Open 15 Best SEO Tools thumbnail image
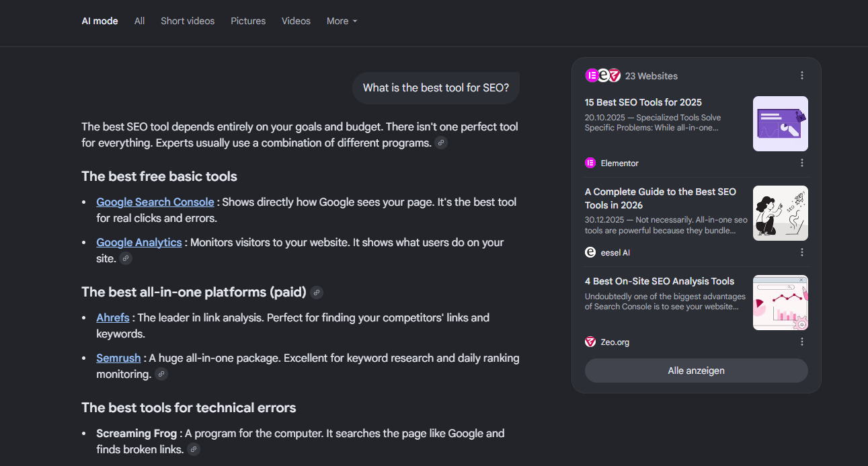This screenshot has height=466, width=868. (781, 124)
